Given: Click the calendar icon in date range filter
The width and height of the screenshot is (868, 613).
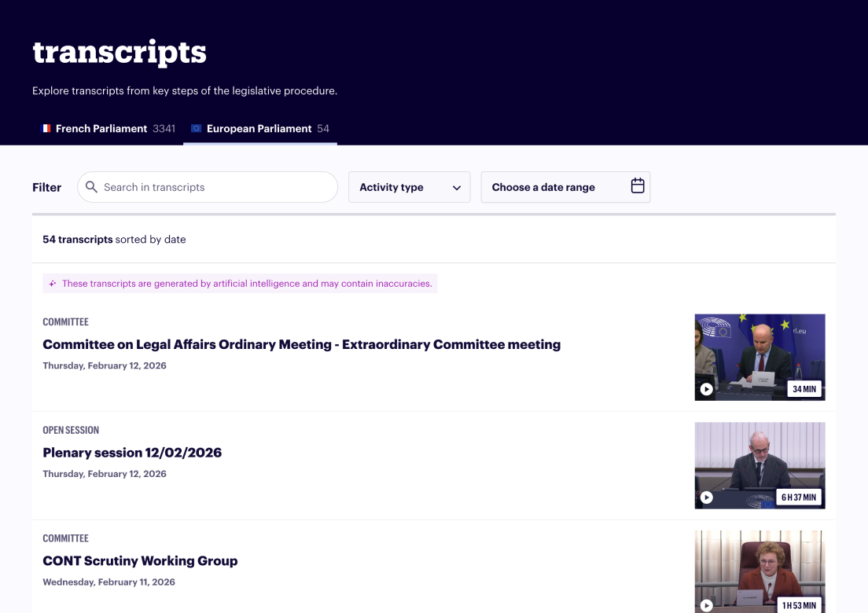Looking at the screenshot, I should pos(638,186).
